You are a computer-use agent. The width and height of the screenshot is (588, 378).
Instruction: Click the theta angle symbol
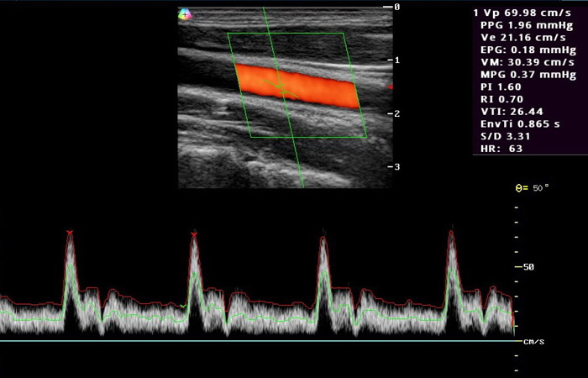pos(518,188)
